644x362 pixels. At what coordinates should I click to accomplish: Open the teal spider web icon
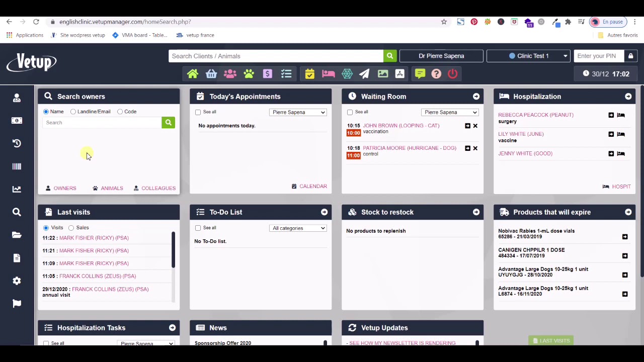[347, 74]
